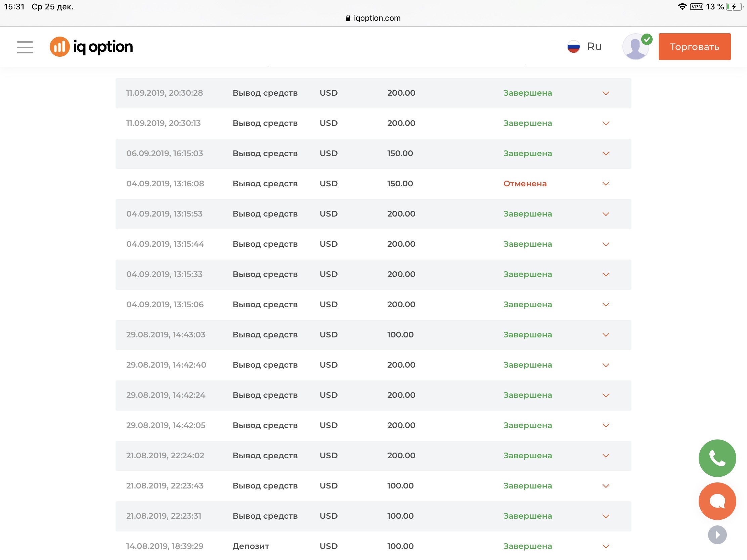Click the Депозит transaction label
The image size is (747, 560).
coord(251,546)
